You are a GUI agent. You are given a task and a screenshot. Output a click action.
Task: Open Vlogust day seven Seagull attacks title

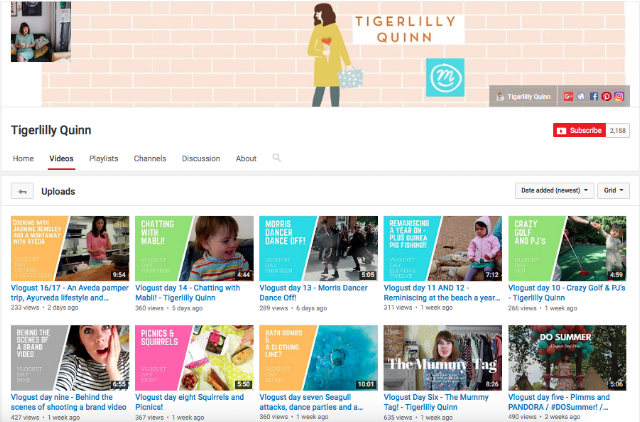(311, 402)
